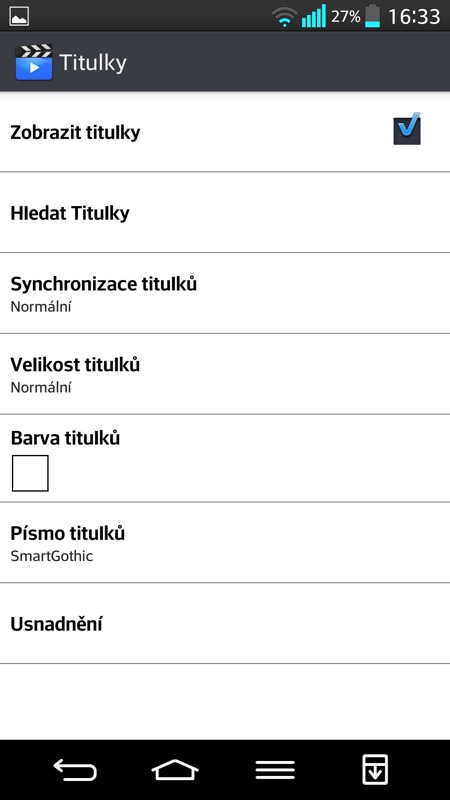
Task: Select the white subtitle color swatch
Action: pos(30,473)
